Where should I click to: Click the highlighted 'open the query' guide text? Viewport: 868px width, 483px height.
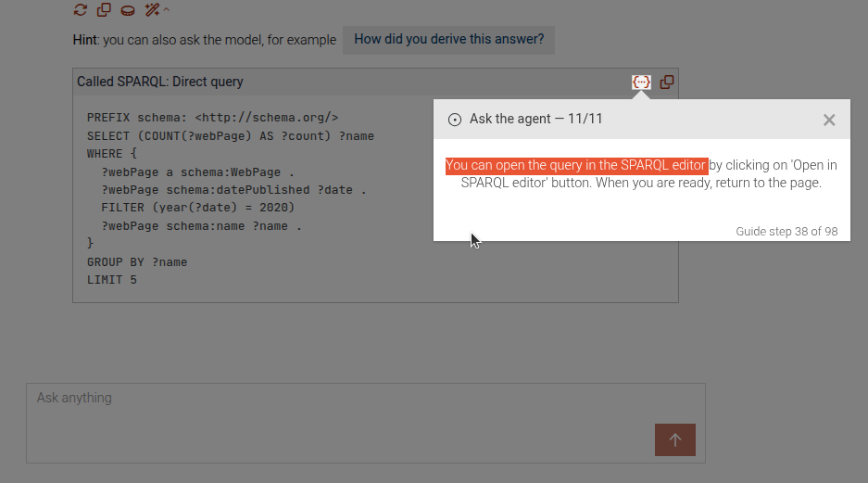click(576, 166)
